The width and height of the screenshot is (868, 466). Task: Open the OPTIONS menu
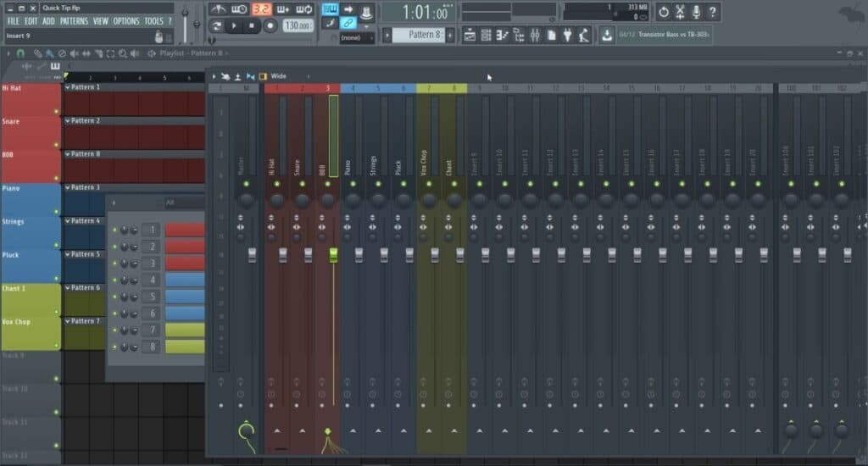pos(126,21)
